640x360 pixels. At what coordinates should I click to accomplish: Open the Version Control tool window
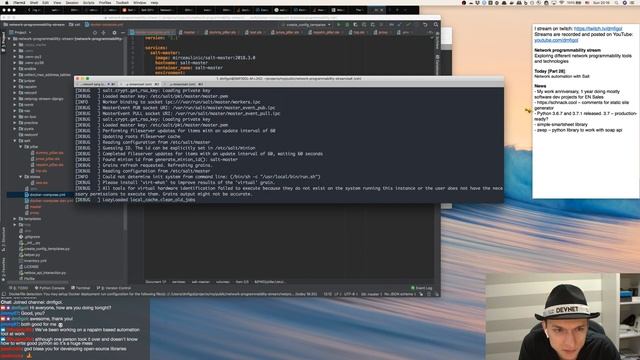[x=113, y=288]
